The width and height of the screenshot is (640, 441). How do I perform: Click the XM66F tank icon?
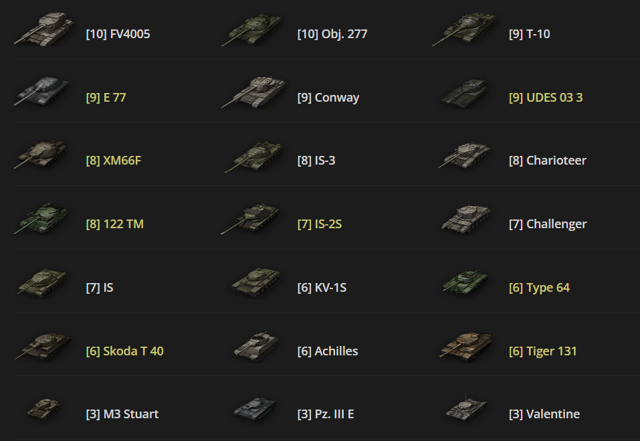click(x=41, y=154)
